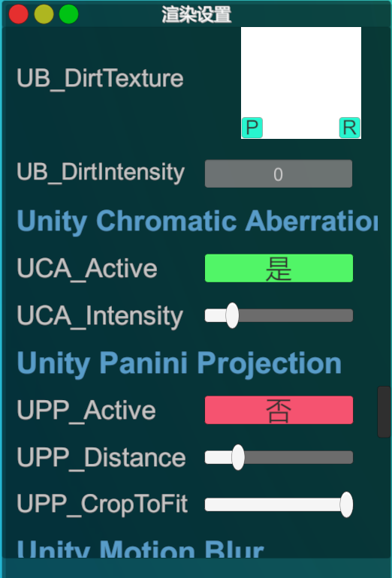
Task: Click the UPP_CropToFit slider handle
Action: 346,504
